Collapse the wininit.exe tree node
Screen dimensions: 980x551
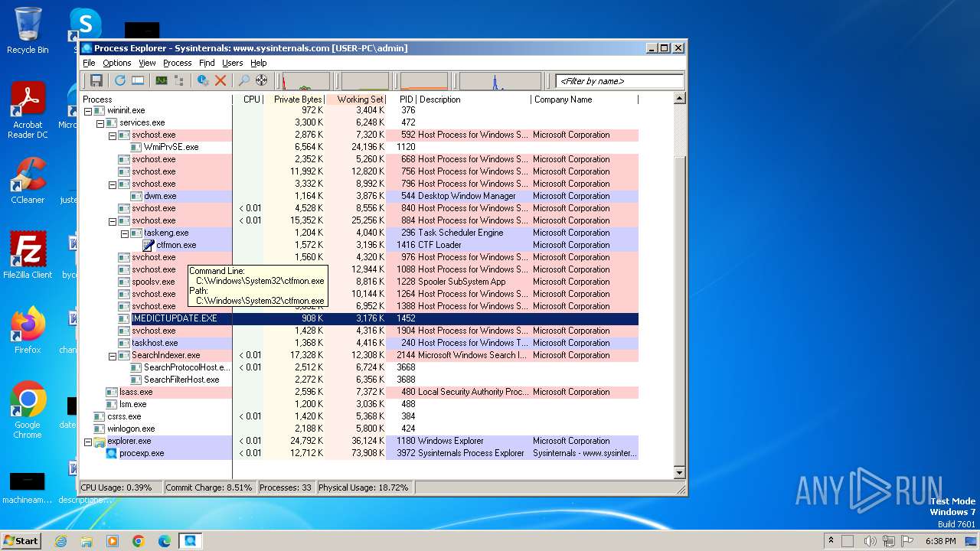(x=87, y=110)
